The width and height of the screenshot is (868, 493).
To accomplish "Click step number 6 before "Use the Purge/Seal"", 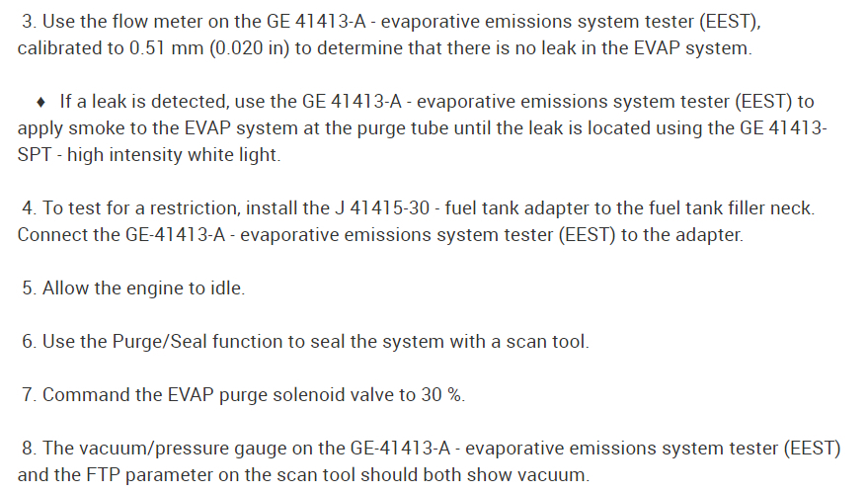I will (27, 342).
